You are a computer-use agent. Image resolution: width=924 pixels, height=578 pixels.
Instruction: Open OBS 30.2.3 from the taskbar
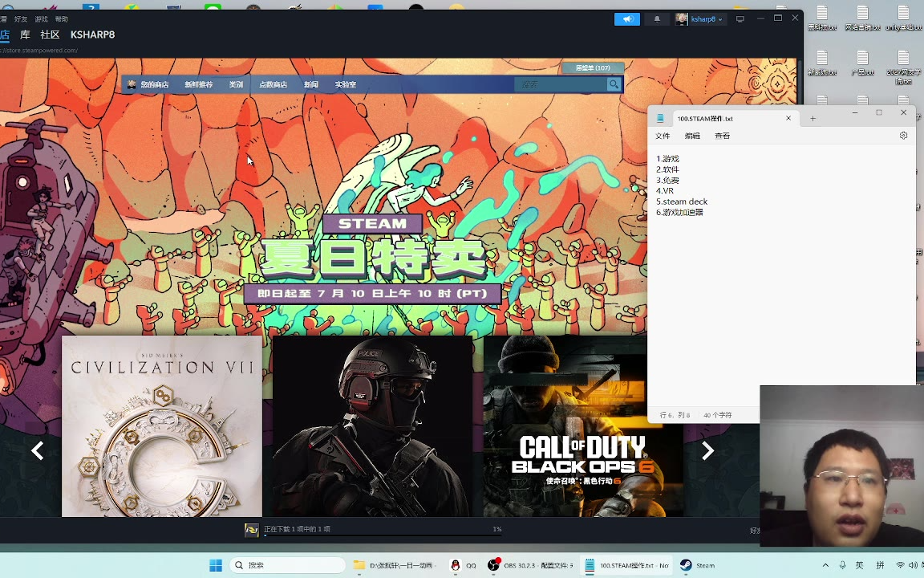529,565
